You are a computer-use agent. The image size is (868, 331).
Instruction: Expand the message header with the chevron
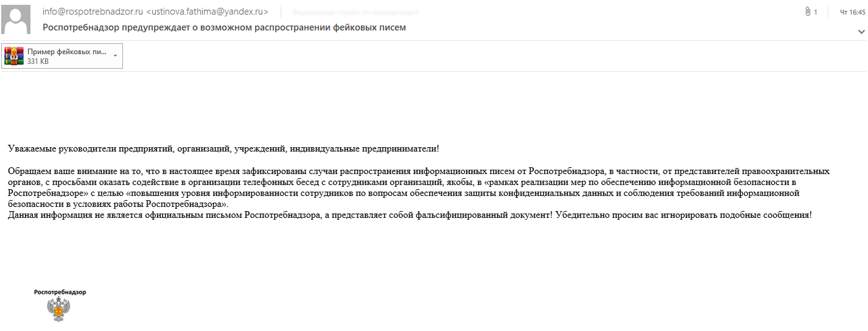[861, 31]
